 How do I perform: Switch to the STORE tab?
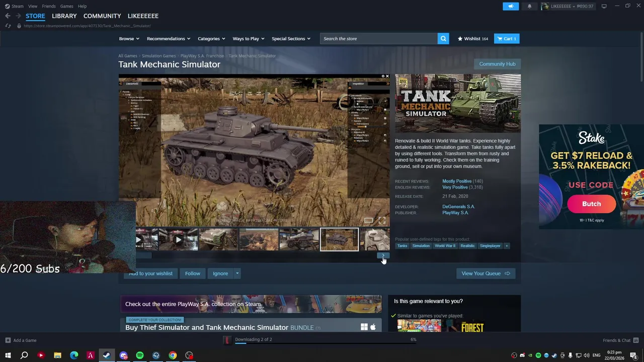[35, 16]
